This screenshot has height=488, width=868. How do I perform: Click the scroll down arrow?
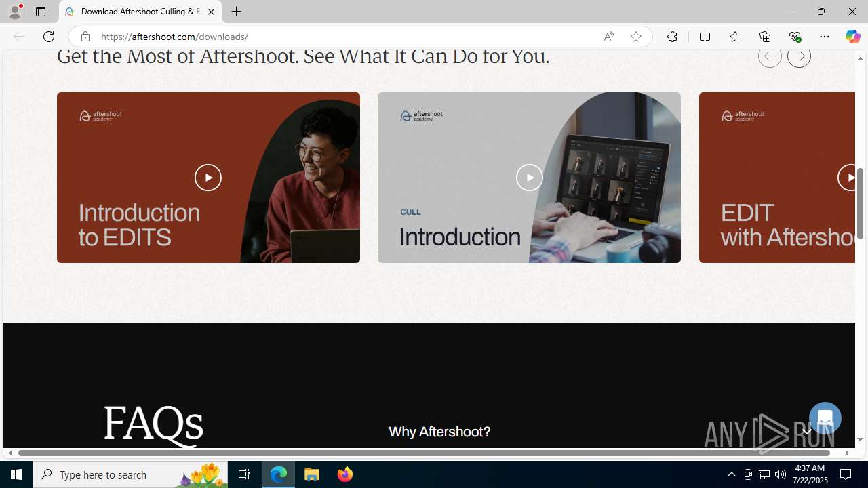860,440
